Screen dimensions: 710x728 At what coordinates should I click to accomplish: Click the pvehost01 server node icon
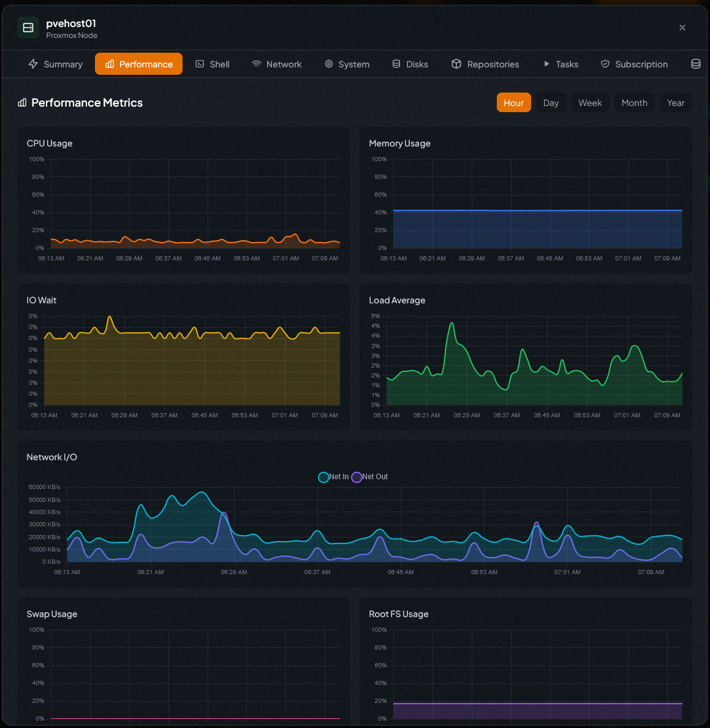pos(28,28)
